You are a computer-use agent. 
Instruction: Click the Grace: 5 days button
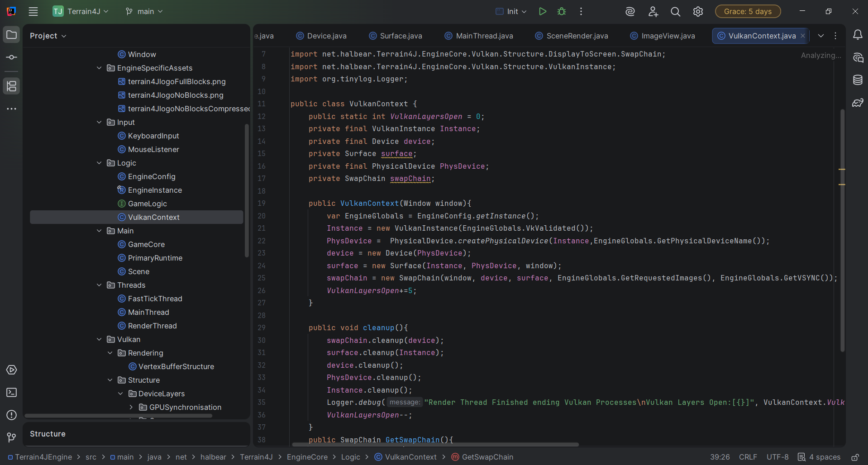click(748, 11)
